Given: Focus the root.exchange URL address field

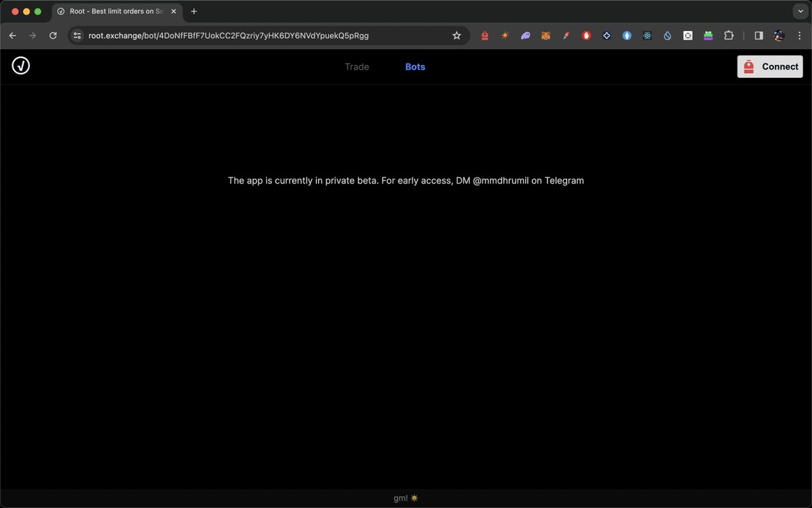Looking at the screenshot, I should pyautogui.click(x=268, y=36).
